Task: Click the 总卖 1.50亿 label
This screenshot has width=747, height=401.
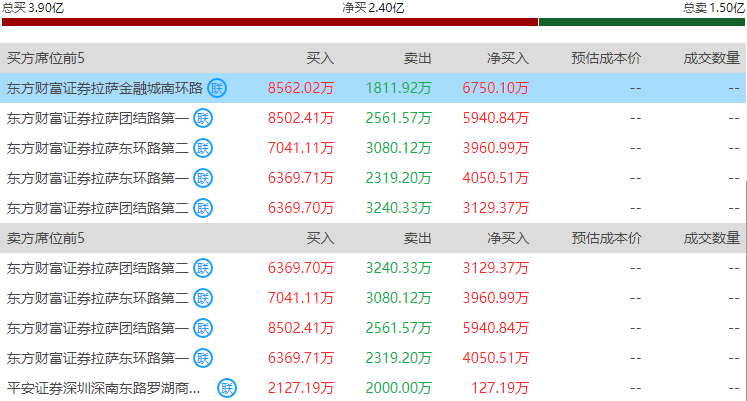Action: click(714, 8)
